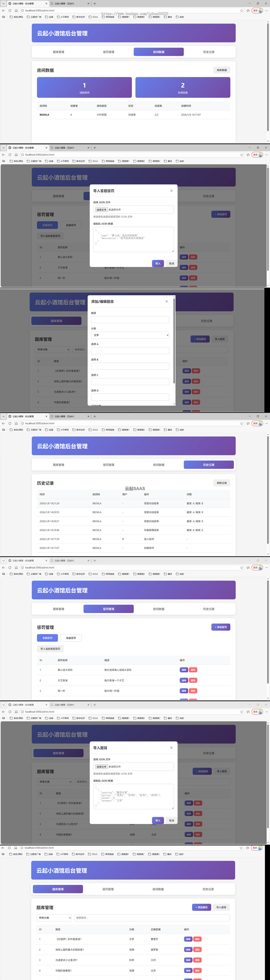Screen dimensions: 270x980
Task: Switch to 题库管理 tab on 房间数据 page
Action: tap(58, 52)
